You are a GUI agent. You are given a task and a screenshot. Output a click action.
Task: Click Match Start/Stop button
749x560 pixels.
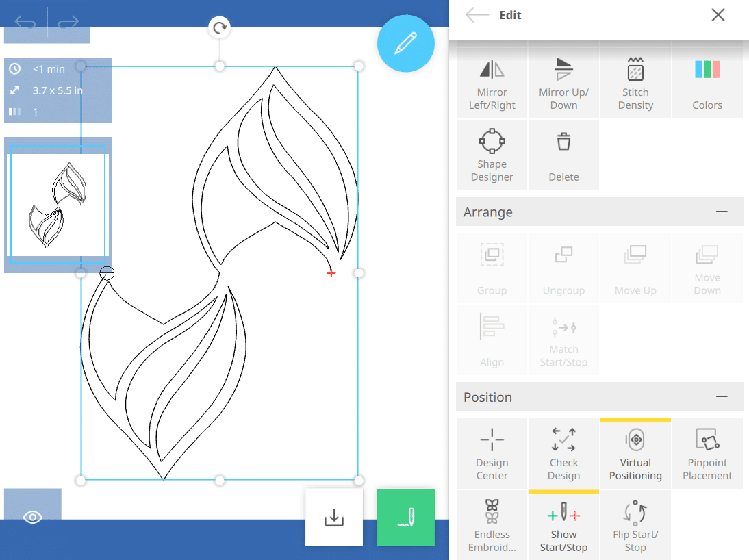point(563,340)
